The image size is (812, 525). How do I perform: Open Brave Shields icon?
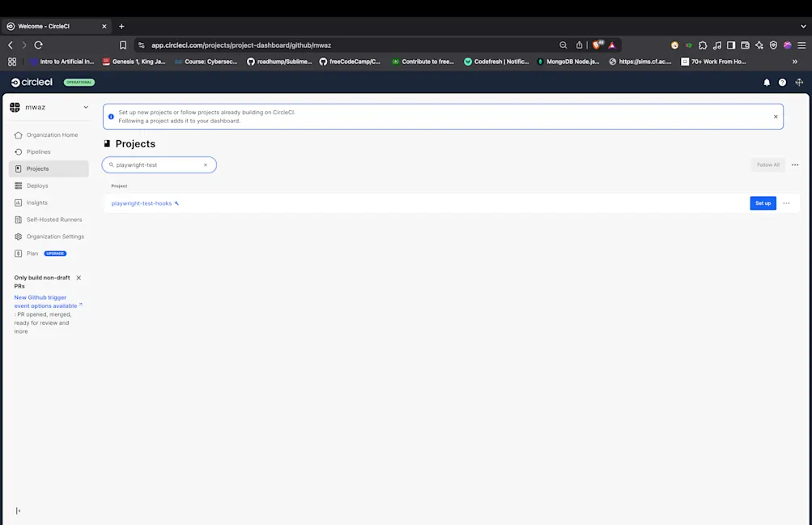(598, 45)
